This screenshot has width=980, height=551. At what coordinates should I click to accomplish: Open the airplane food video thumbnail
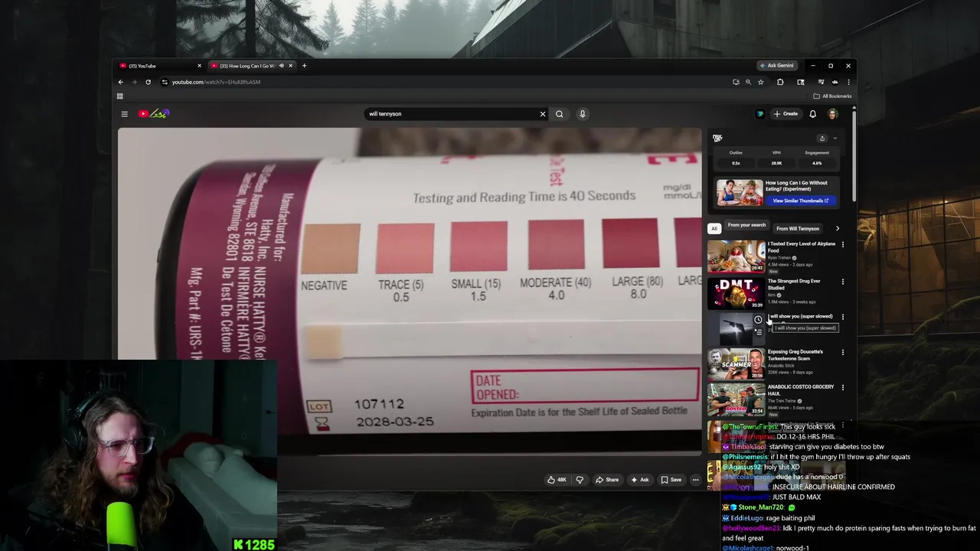pyautogui.click(x=736, y=256)
